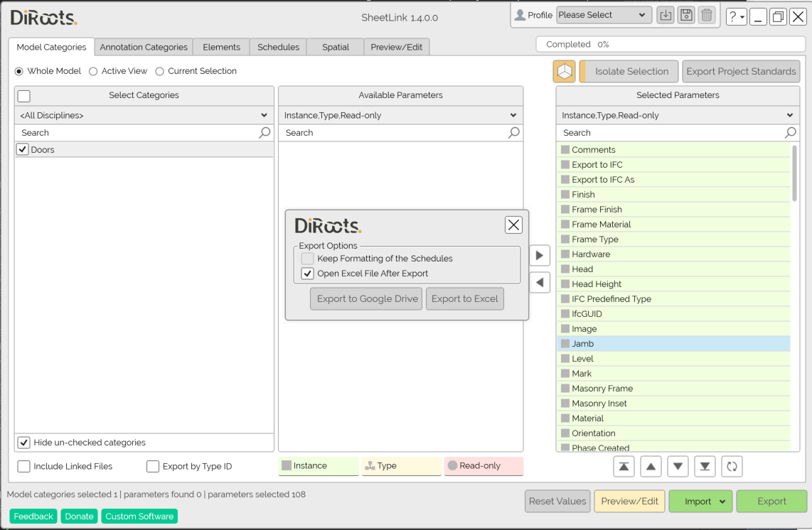Image resolution: width=812 pixels, height=530 pixels.
Task: Close the Export Options dialog
Action: pos(513,225)
